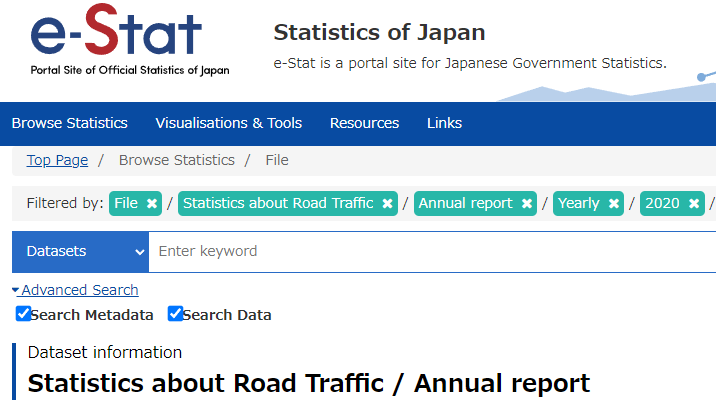
Task: Click the Enter keyword search field
Action: click(x=430, y=251)
